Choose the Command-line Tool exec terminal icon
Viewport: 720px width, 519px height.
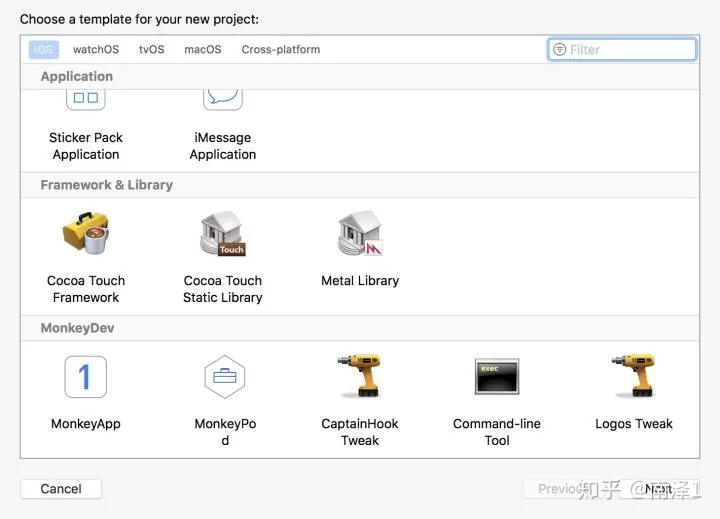coord(497,376)
